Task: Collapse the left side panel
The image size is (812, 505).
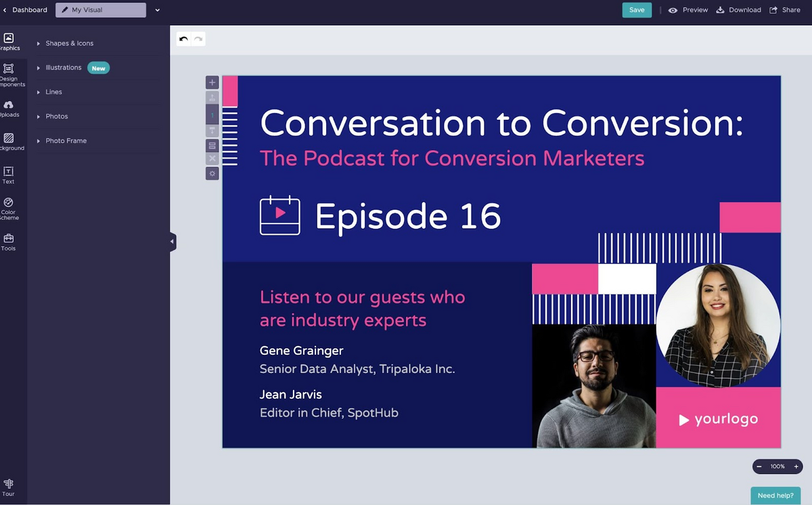Action: (173, 241)
